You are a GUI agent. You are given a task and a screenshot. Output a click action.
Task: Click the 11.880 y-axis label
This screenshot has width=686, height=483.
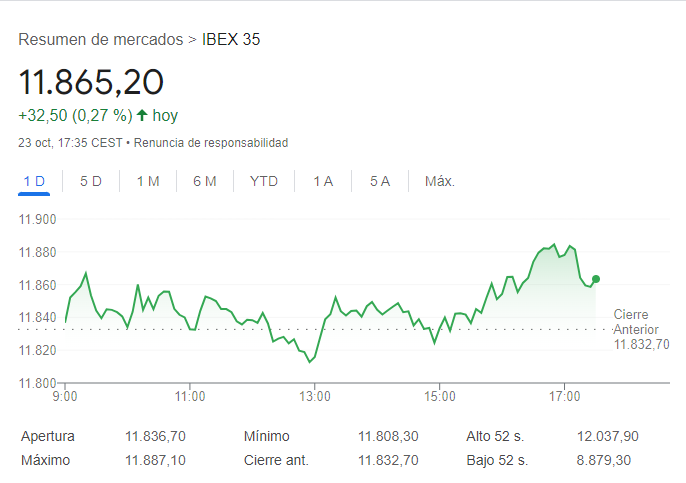coord(37,252)
